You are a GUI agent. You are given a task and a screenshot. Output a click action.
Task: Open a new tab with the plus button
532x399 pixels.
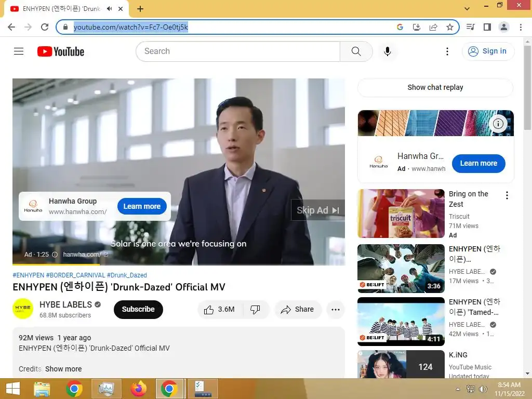140,9
